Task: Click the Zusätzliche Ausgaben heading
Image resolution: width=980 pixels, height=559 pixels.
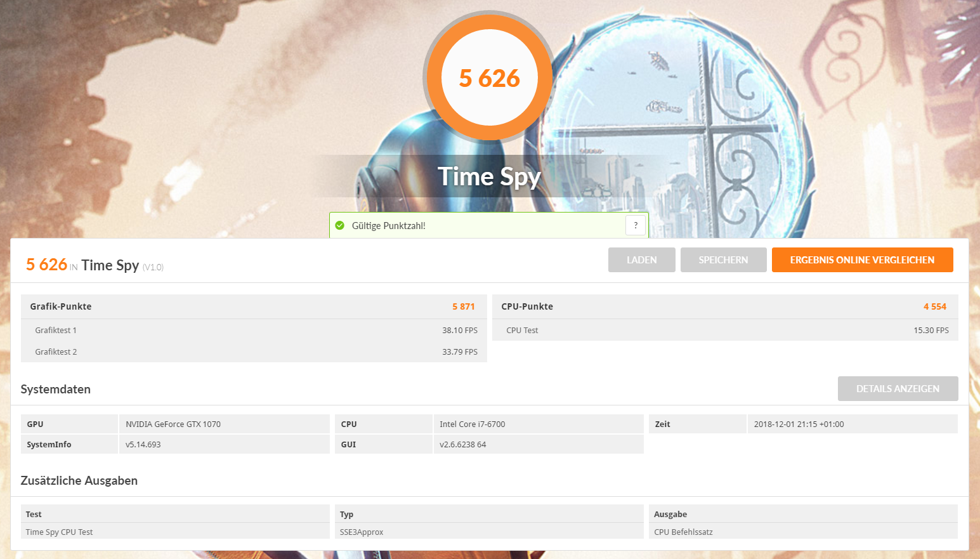Action: click(x=79, y=481)
